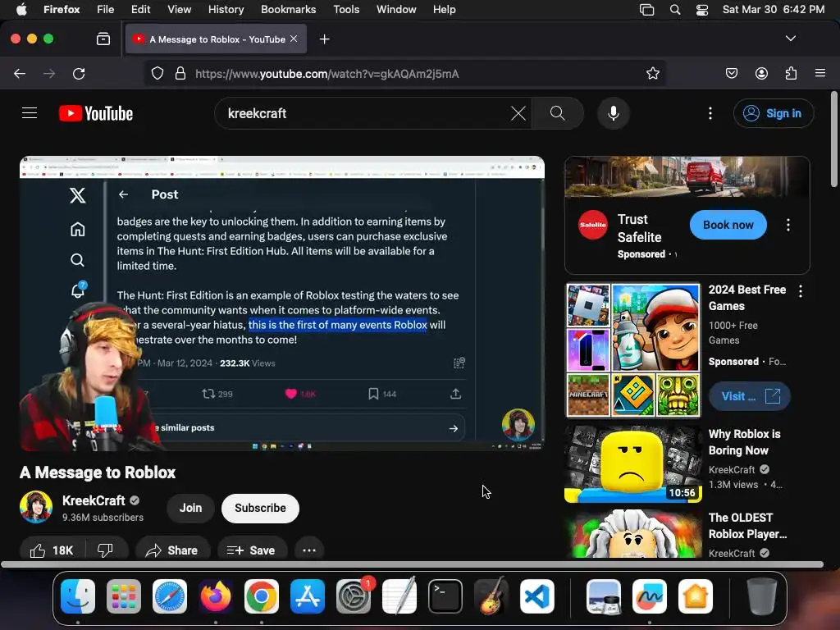Close the A Message to Roblox tab
The width and height of the screenshot is (840, 630).
[x=294, y=39]
